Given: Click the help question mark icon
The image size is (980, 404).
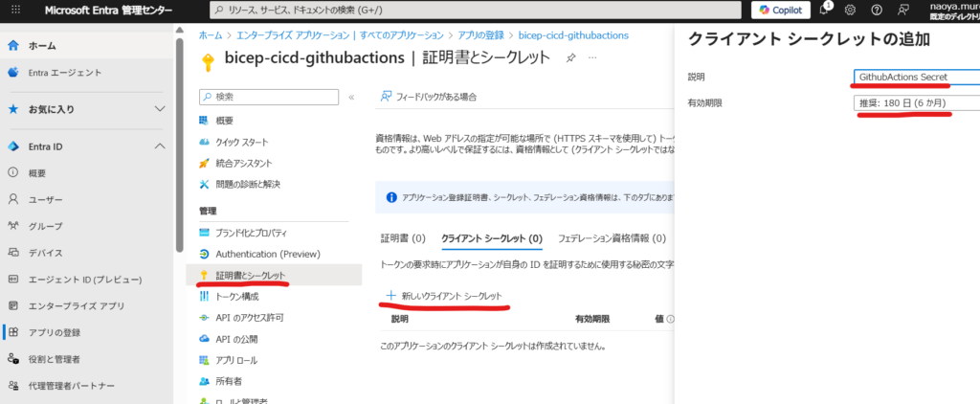Looking at the screenshot, I should click(x=877, y=11).
